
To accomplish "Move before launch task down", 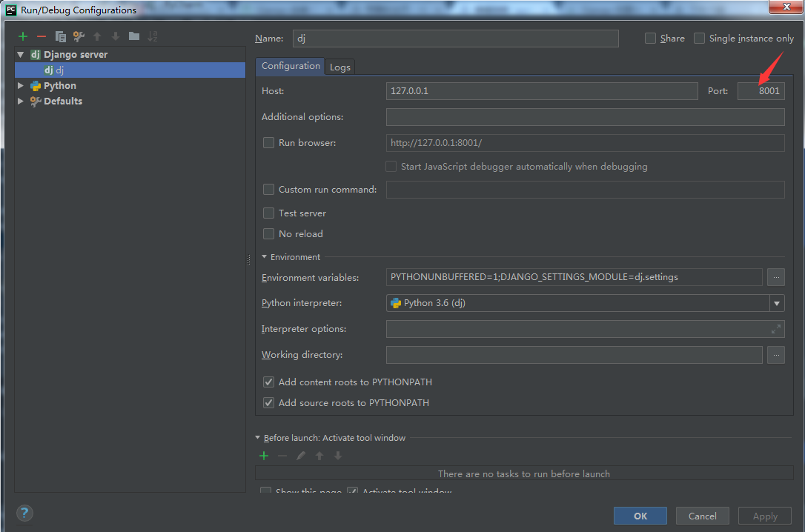I will pos(338,456).
